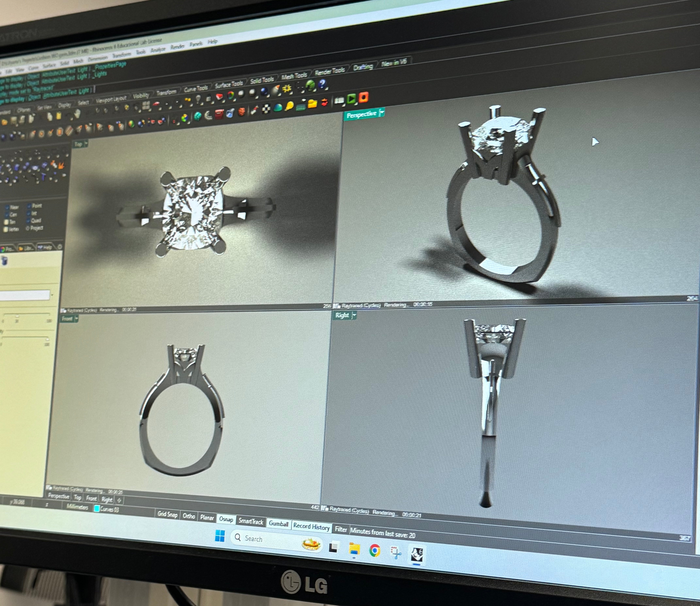
Task: Click the teal box icon in toolbar
Action: (198, 116)
